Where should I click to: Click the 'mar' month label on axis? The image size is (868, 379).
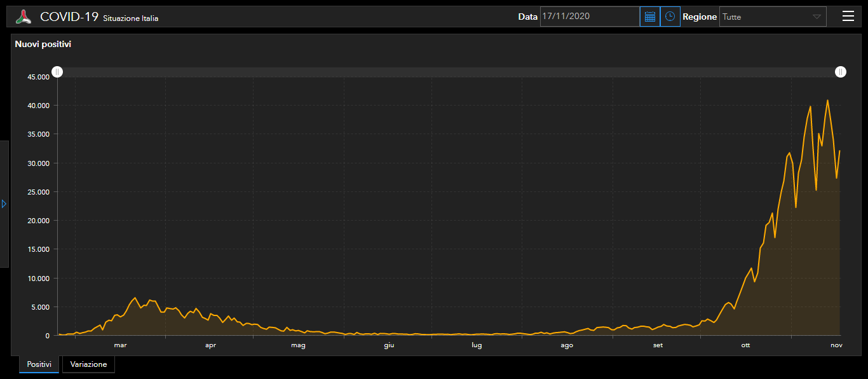120,345
